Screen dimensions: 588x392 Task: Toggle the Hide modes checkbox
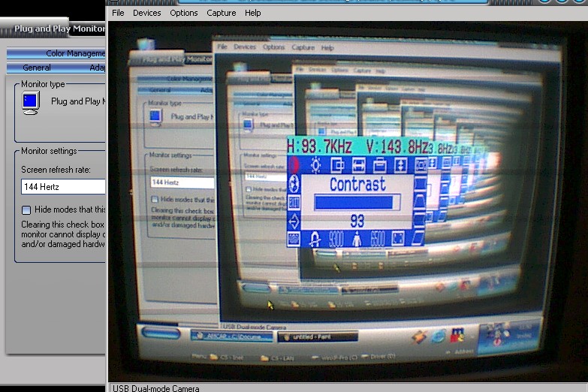click(26, 210)
